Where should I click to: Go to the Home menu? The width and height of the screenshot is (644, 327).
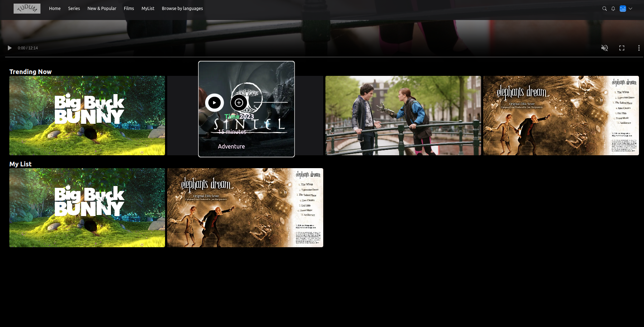point(55,9)
